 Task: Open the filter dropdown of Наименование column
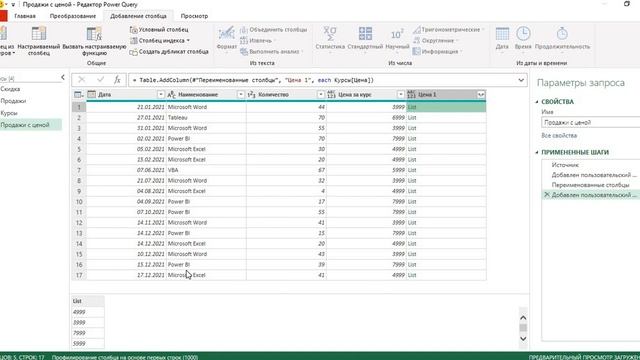tap(240, 95)
